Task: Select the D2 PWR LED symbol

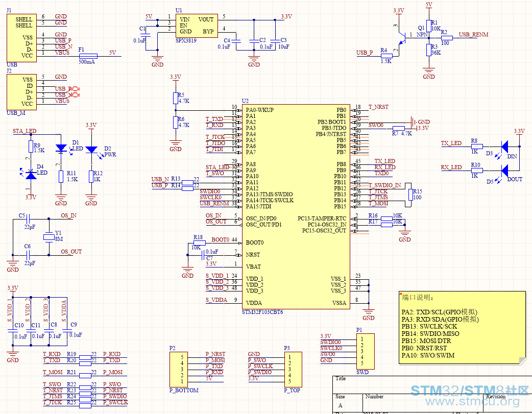Action: (91, 149)
